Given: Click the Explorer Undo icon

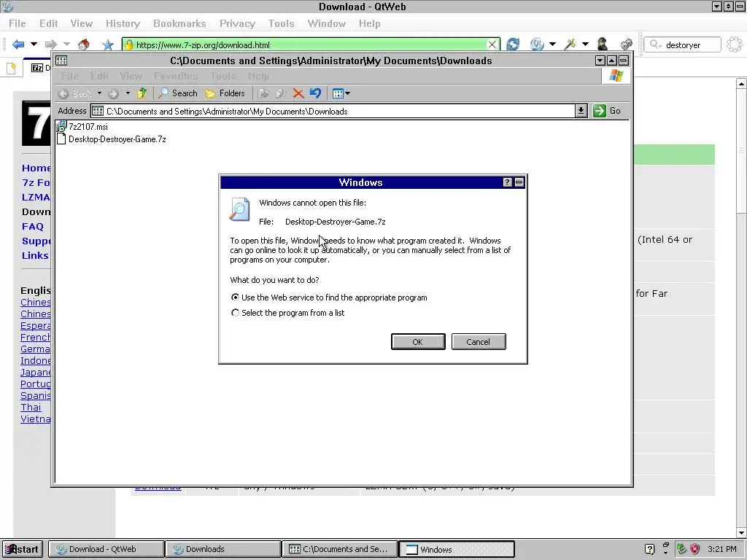Looking at the screenshot, I should click(315, 93).
